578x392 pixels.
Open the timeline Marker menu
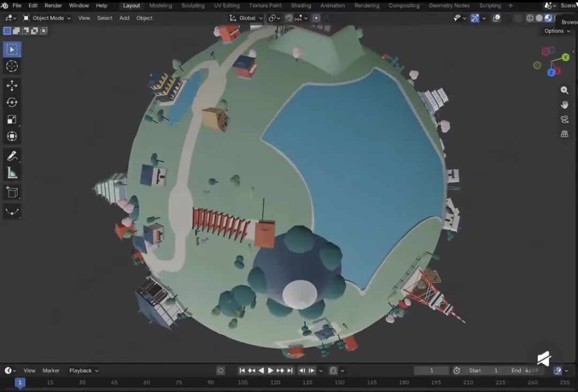(51, 371)
